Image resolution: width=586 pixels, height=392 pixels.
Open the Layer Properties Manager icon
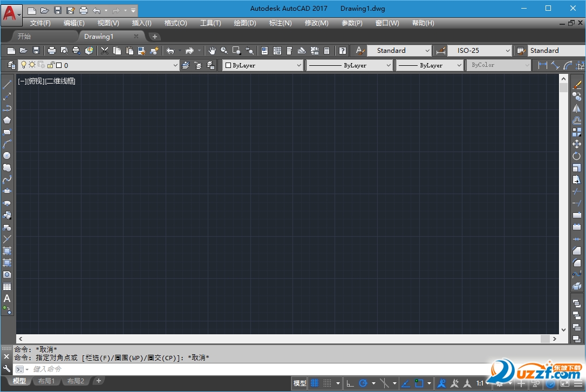click(11, 65)
